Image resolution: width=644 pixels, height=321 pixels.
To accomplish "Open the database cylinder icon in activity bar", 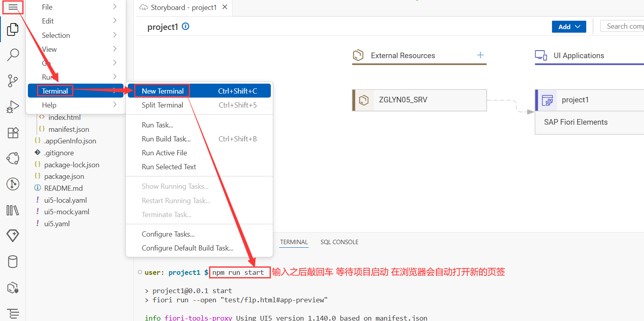I will pyautogui.click(x=13, y=262).
